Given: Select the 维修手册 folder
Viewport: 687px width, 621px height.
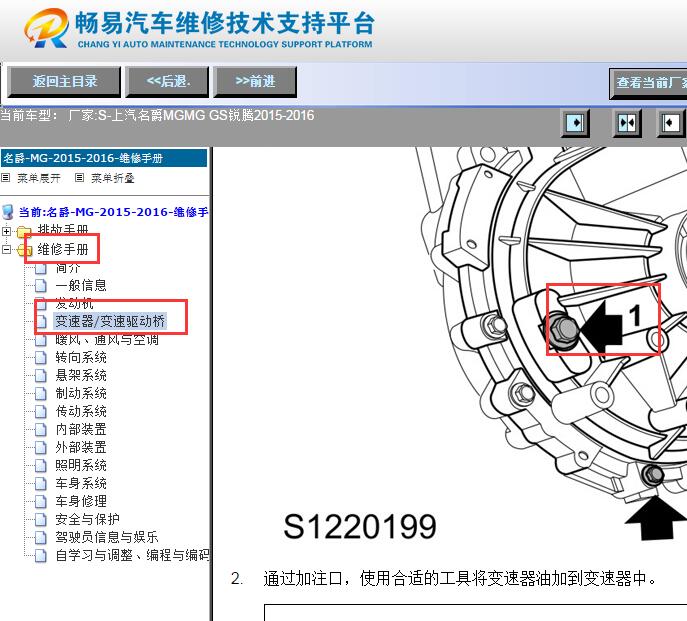Looking at the screenshot, I should [63, 249].
